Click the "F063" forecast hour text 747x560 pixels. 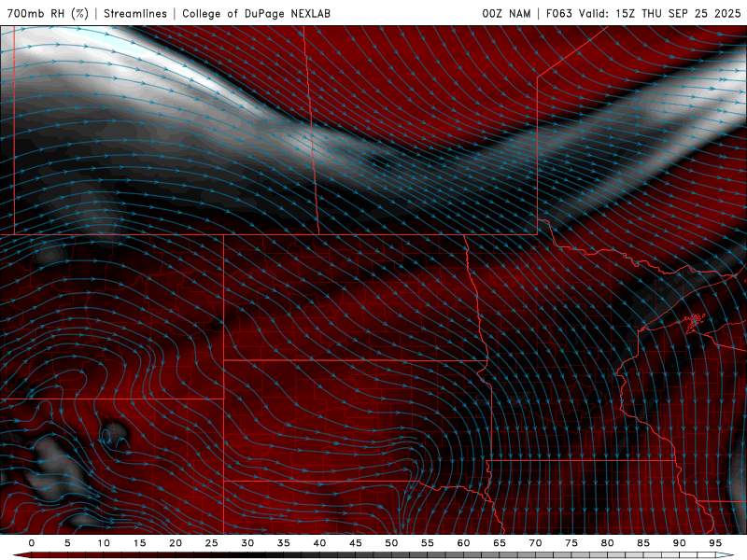click(x=558, y=13)
